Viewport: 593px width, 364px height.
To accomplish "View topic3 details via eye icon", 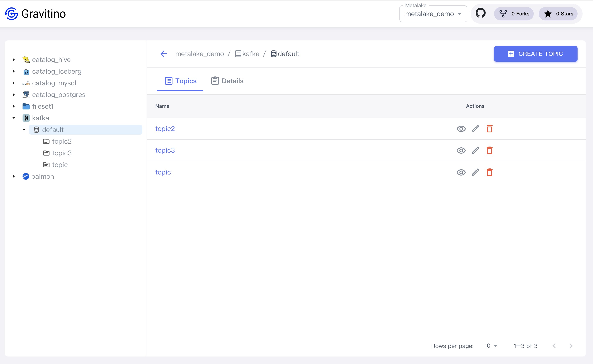I will (461, 151).
